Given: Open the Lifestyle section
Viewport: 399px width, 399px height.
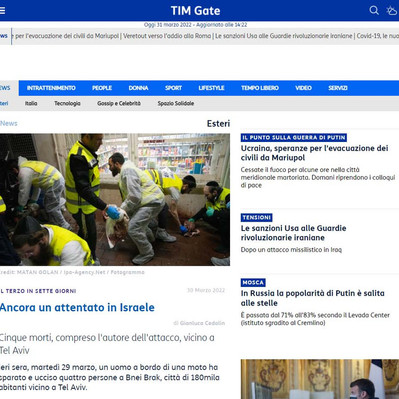Looking at the screenshot, I should click(x=211, y=88).
